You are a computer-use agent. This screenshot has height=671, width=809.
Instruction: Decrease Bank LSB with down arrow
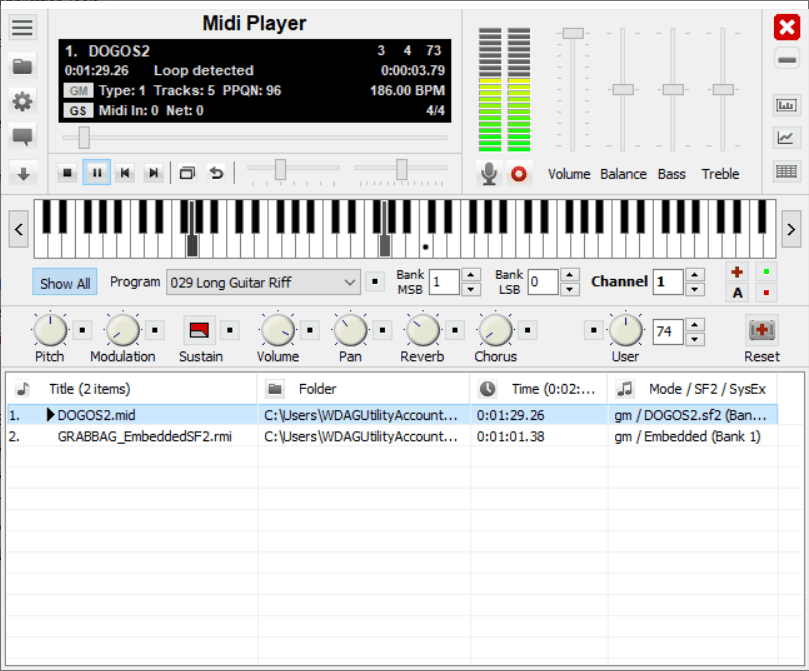point(569,289)
